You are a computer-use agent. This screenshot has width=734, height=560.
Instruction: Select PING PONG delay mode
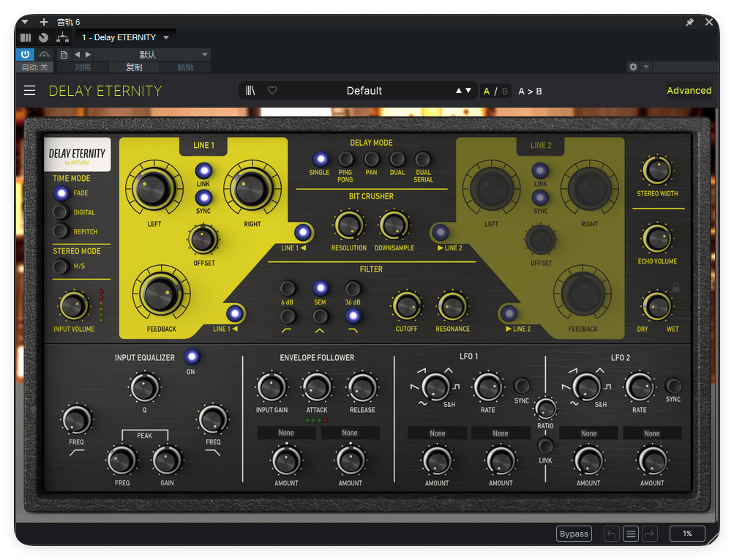(x=345, y=159)
